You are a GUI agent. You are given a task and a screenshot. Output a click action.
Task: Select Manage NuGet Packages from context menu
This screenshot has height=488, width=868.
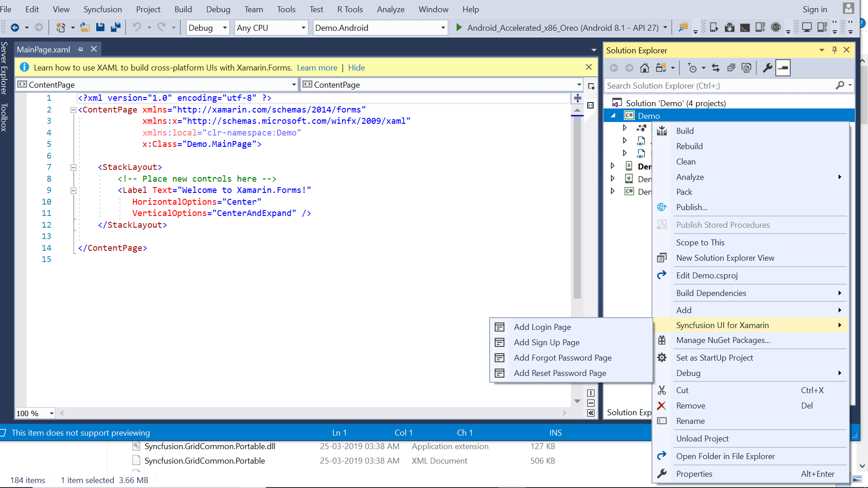point(722,340)
